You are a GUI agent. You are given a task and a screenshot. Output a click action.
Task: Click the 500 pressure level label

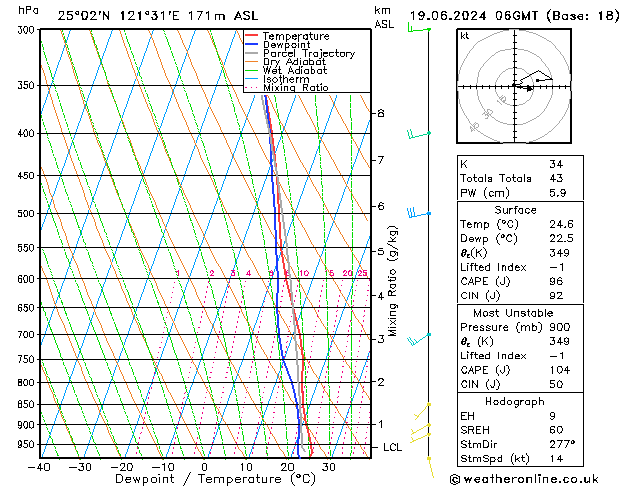pos(28,214)
